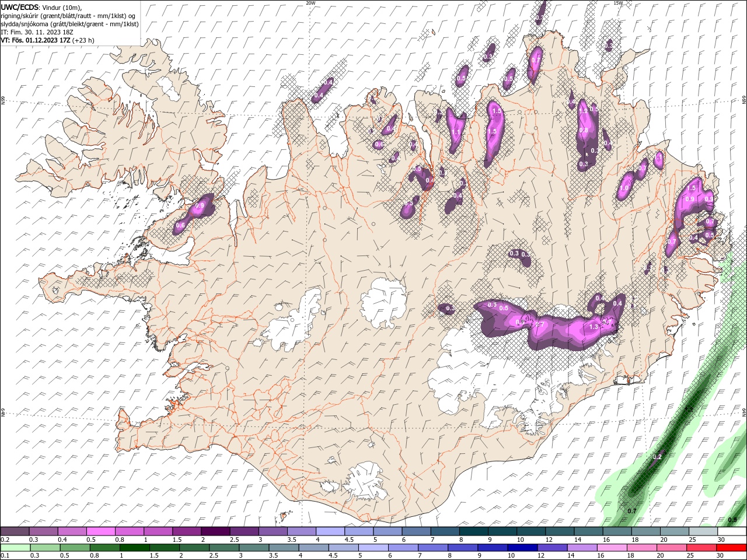This screenshot has width=747, height=560.
Task: Click the 'rigning/skúrir' legend description line
Action: click(x=68, y=16)
